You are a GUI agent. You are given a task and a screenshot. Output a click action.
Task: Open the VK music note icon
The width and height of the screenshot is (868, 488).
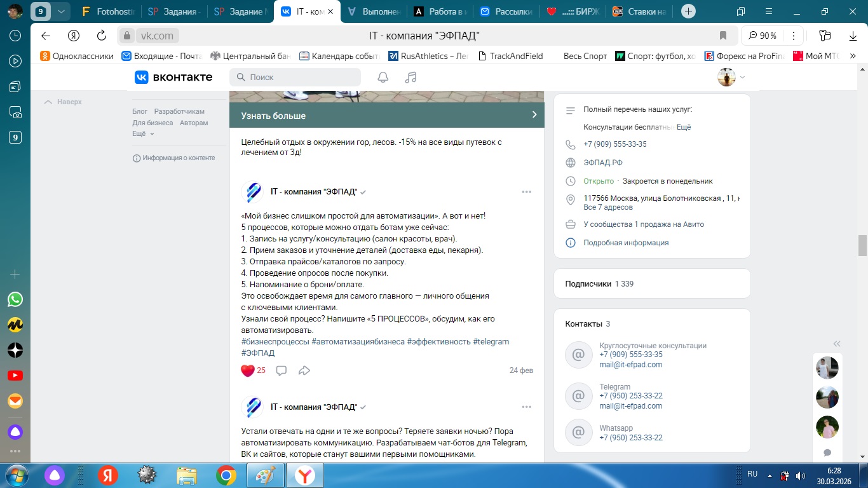[x=410, y=77]
